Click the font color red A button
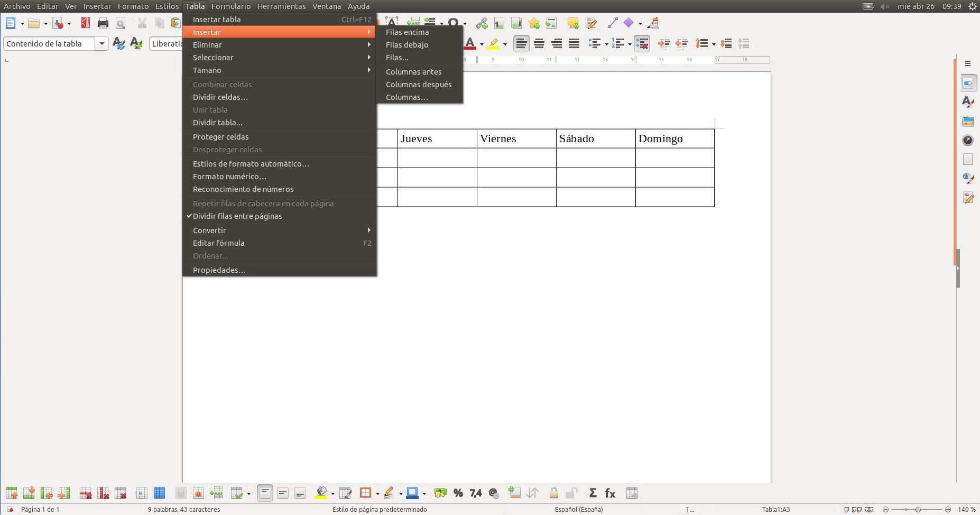Screen dimensions: 980x515 click(x=470, y=43)
